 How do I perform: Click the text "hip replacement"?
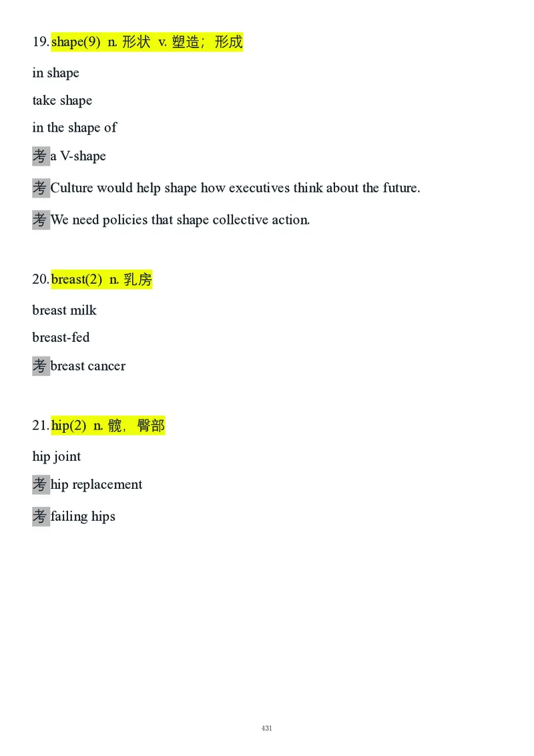pyautogui.click(x=96, y=485)
